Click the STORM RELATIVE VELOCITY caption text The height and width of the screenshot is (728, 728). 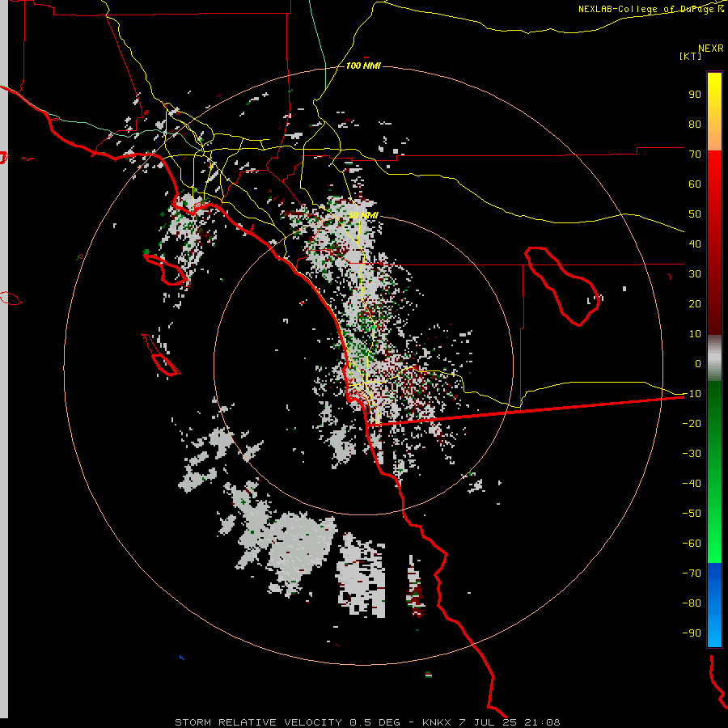258,722
